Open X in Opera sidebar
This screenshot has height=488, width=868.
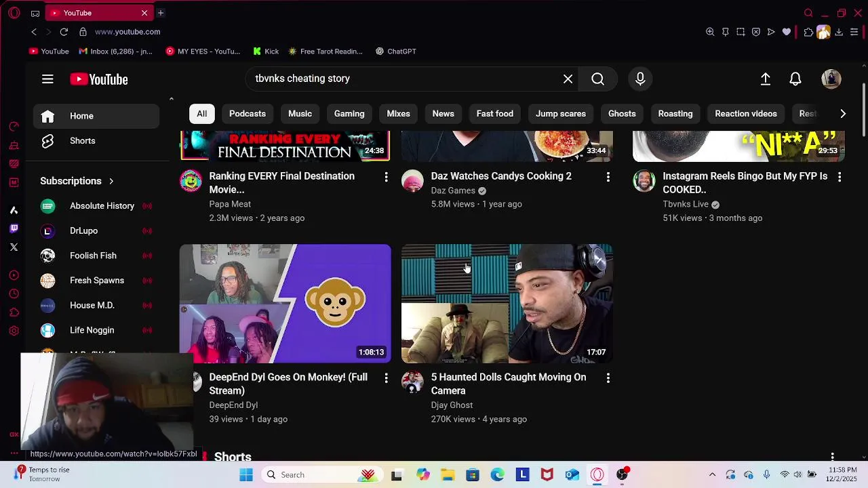(x=14, y=247)
